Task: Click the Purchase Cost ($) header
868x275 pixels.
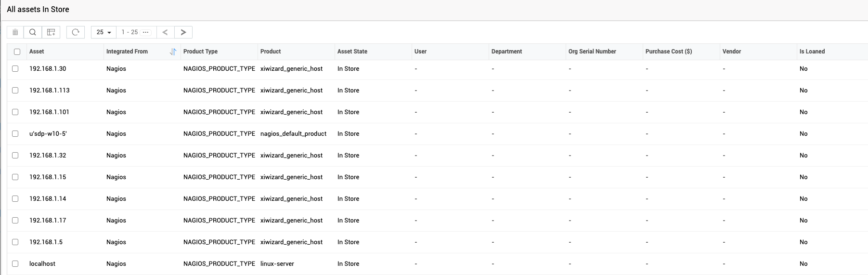Action: [669, 52]
